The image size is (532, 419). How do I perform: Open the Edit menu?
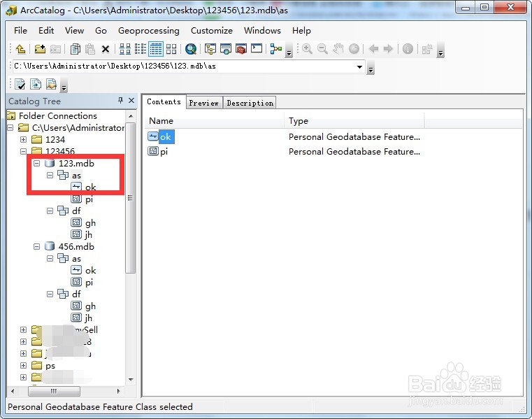tap(46, 31)
